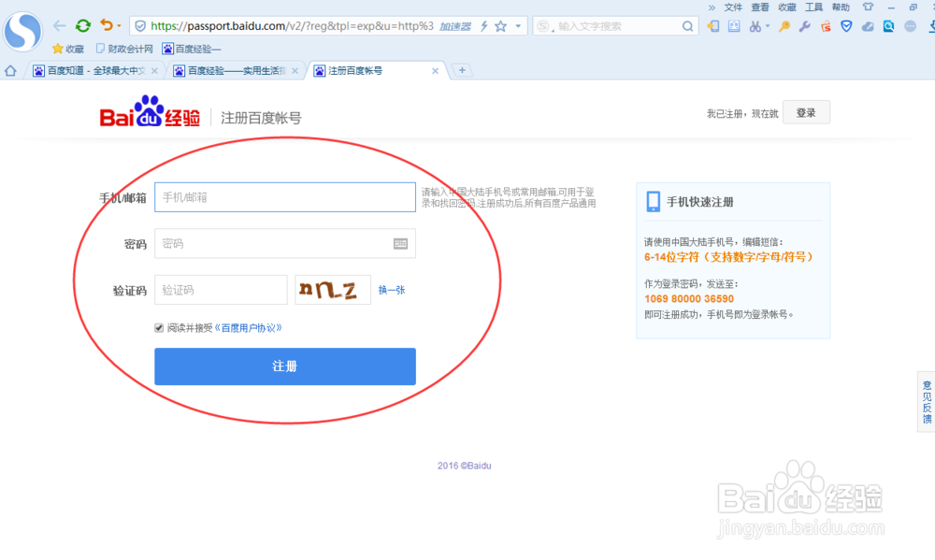The height and width of the screenshot is (560, 935).
Task: Click the 登录 login button
Action: coord(806,113)
